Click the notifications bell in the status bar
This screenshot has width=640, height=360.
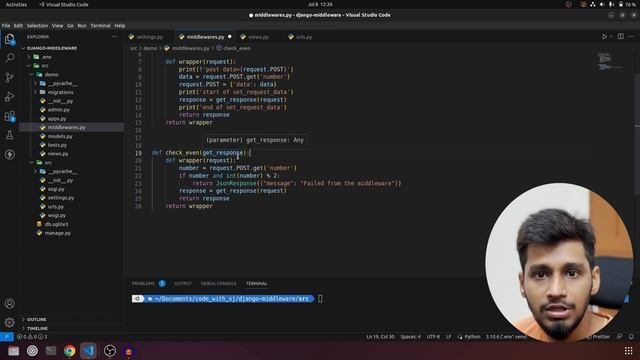(631, 337)
